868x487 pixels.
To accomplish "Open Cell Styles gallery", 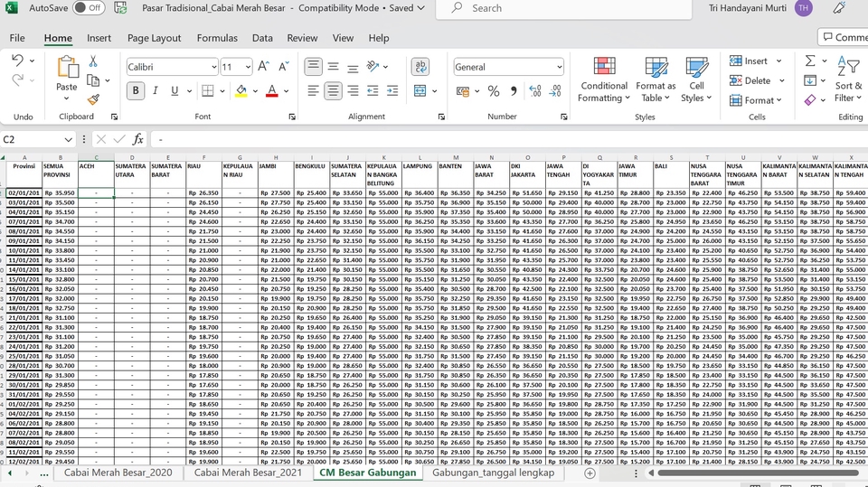I will tap(696, 80).
